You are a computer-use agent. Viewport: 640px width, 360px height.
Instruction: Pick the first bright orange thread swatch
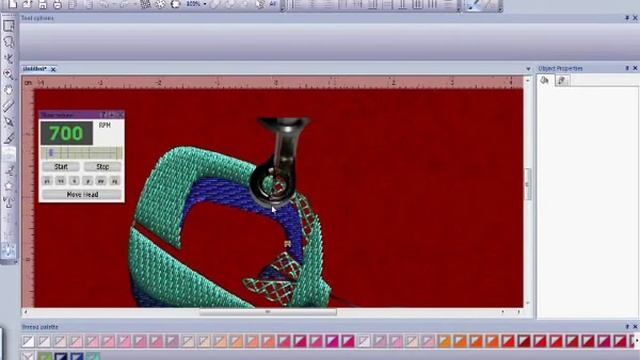pos(444,341)
